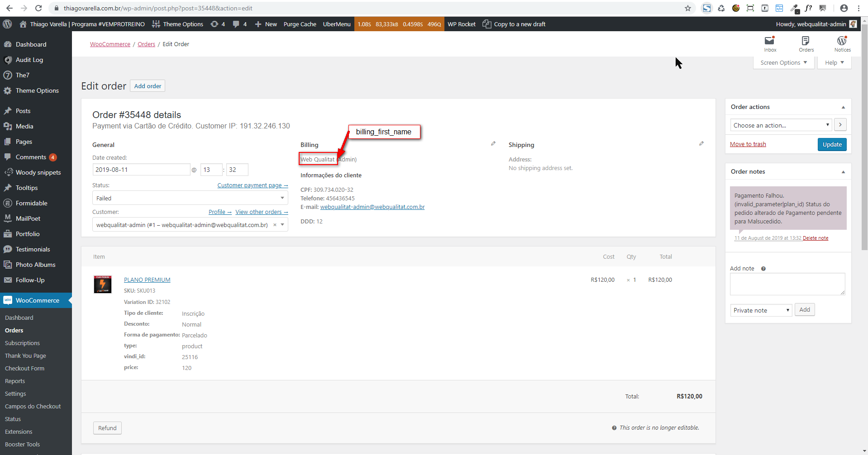Open the Notices panel icon
Screen dimensions: 868x455
click(842, 44)
